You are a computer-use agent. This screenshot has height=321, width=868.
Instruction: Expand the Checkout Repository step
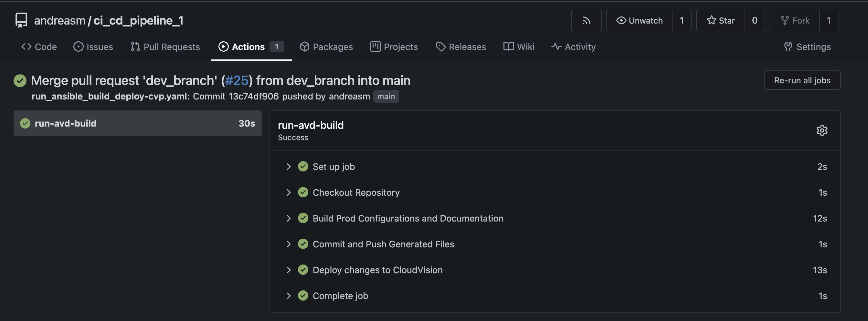pyautogui.click(x=555, y=193)
